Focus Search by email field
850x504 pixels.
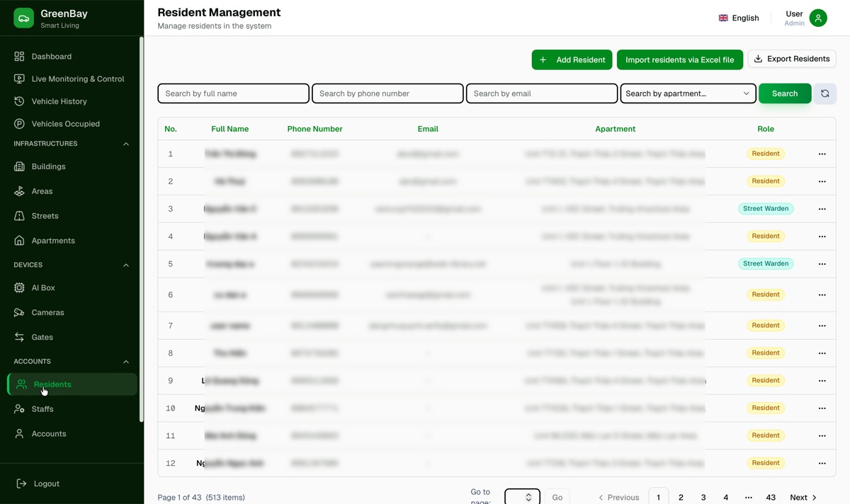click(x=542, y=93)
